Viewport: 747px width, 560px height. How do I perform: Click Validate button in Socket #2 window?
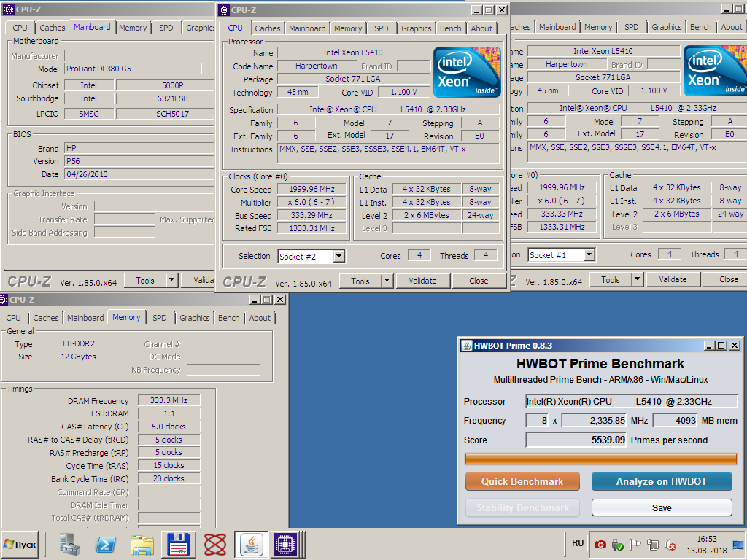422,281
